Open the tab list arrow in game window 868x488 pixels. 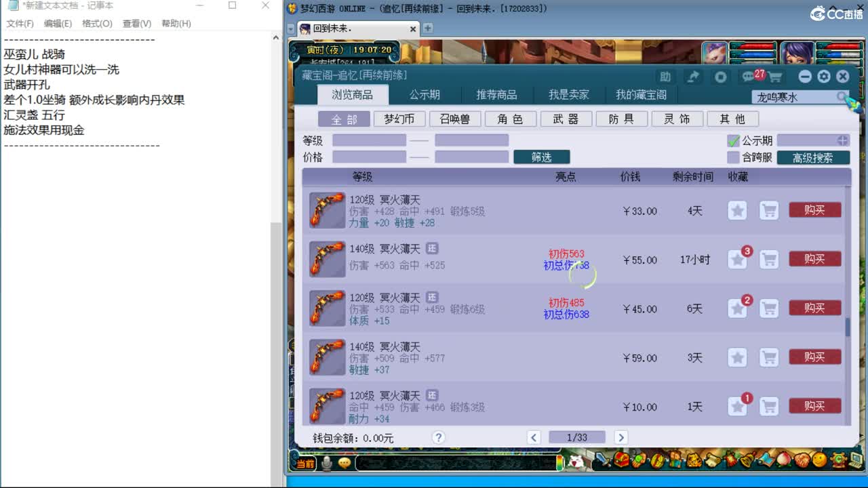(x=291, y=29)
